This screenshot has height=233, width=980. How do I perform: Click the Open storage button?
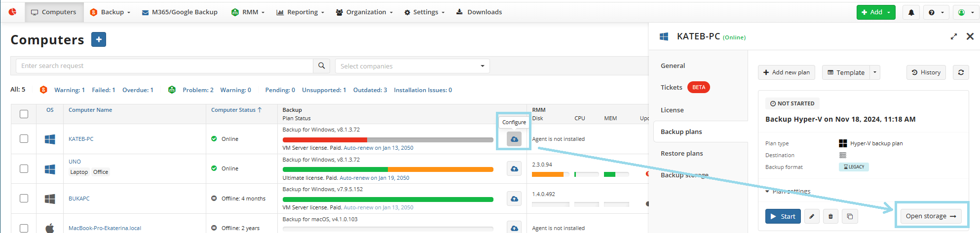pyautogui.click(x=931, y=216)
